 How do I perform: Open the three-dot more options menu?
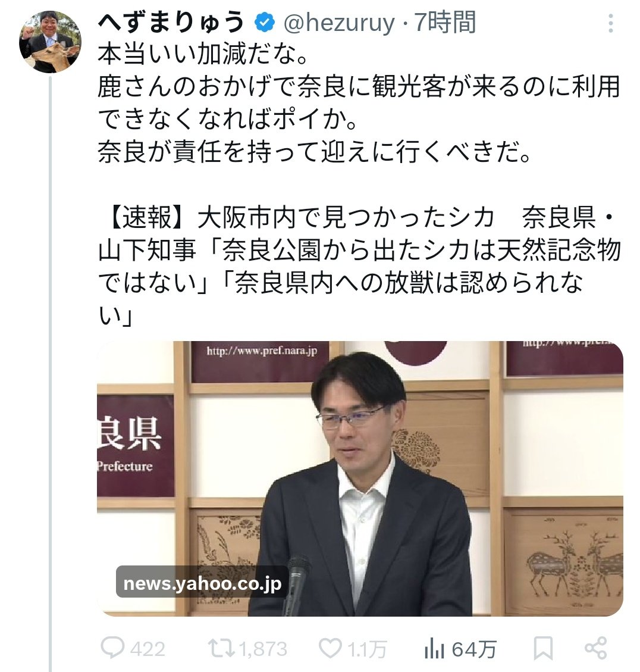pos(610,23)
